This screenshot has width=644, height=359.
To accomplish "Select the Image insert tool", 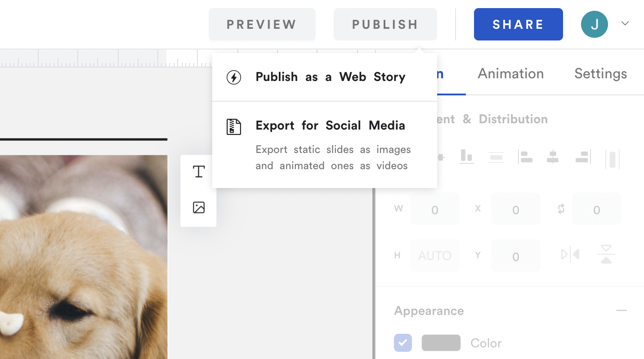I will [198, 208].
